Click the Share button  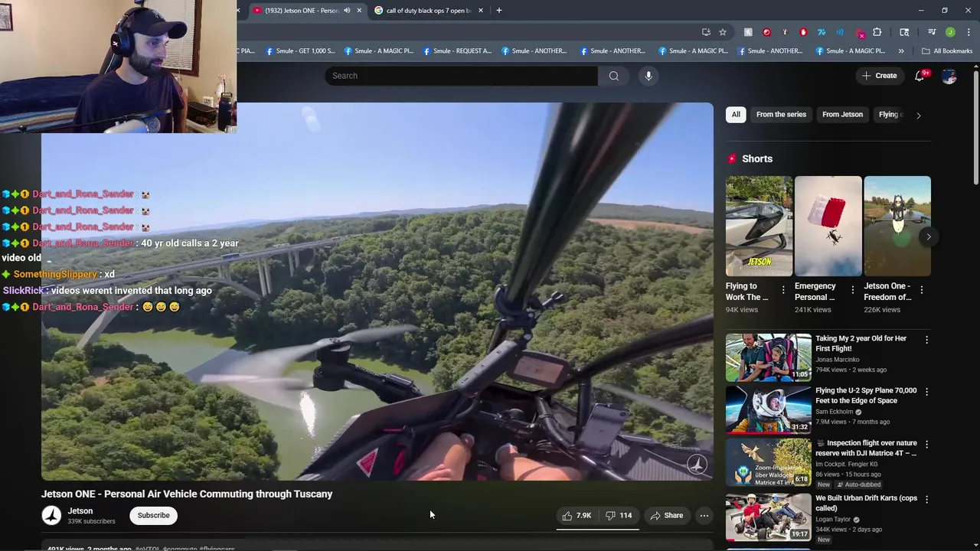pyautogui.click(x=666, y=516)
